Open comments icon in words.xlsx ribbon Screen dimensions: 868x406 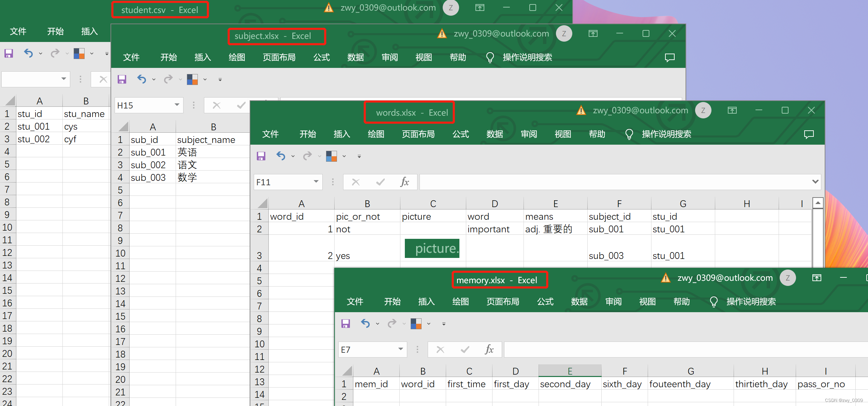click(809, 134)
